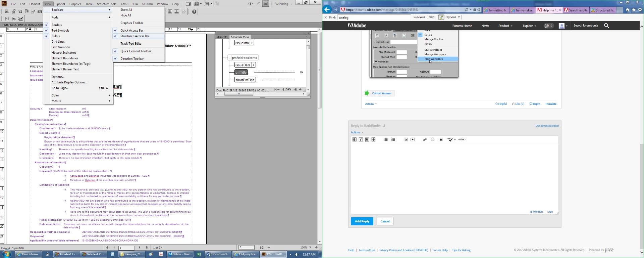
Task: Open the S1000D menu
Action: point(148,4)
